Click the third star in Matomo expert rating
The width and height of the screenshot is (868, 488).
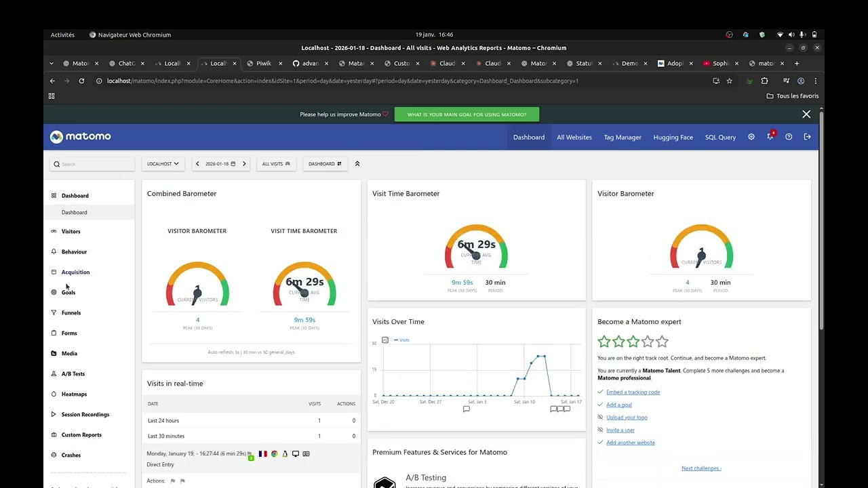coord(633,342)
